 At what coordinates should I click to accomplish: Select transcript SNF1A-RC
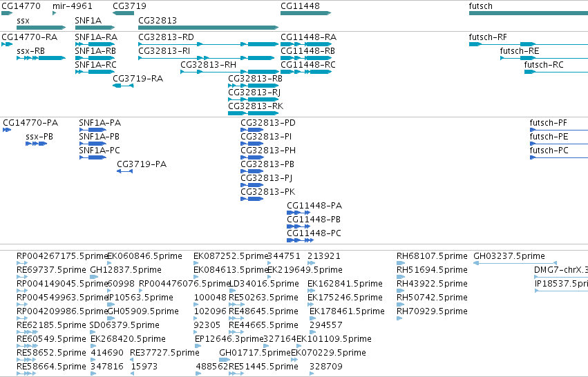pos(95,65)
